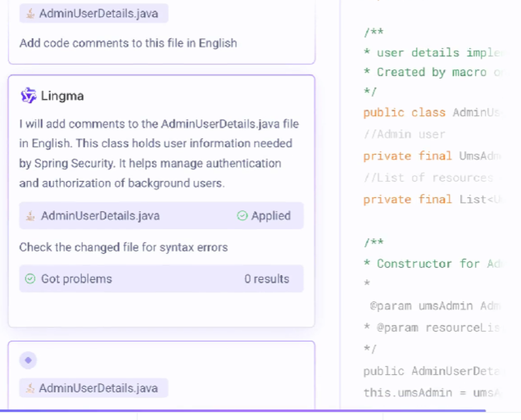Click the '//Admin user' comment line
The image size is (521, 420).
(x=404, y=134)
